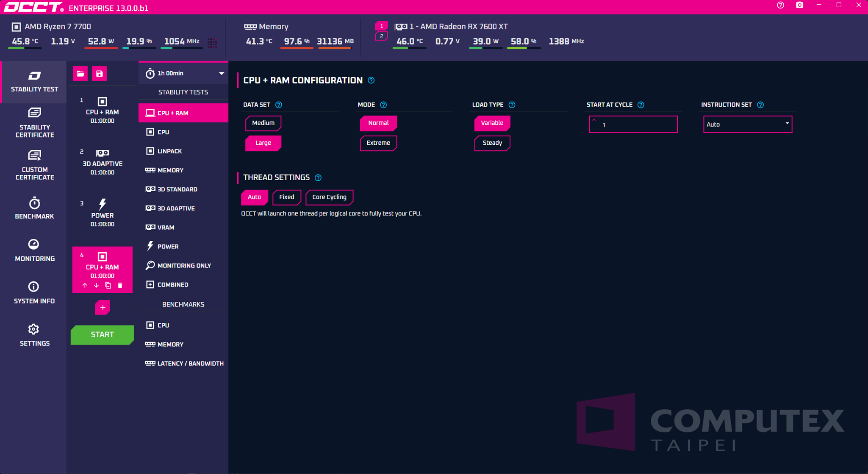Select Steady load type
This screenshot has width=868, height=474.
click(492, 143)
